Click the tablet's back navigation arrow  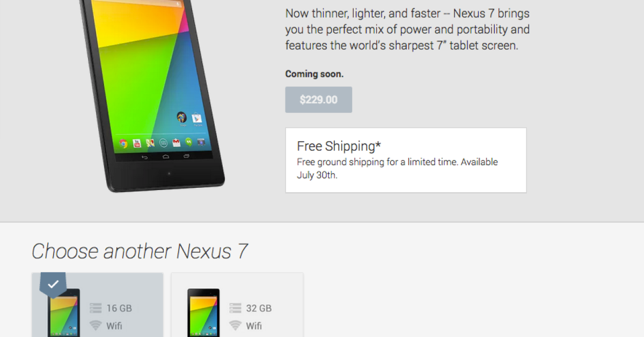(145, 157)
